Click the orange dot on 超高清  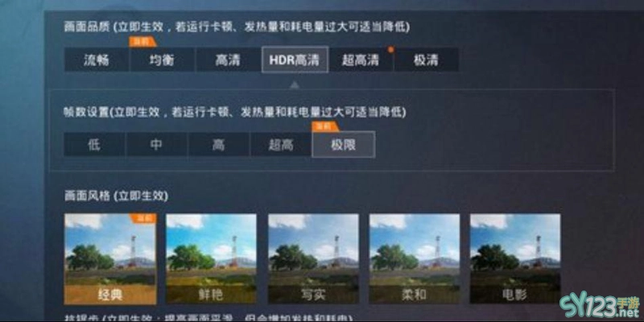[x=390, y=50]
